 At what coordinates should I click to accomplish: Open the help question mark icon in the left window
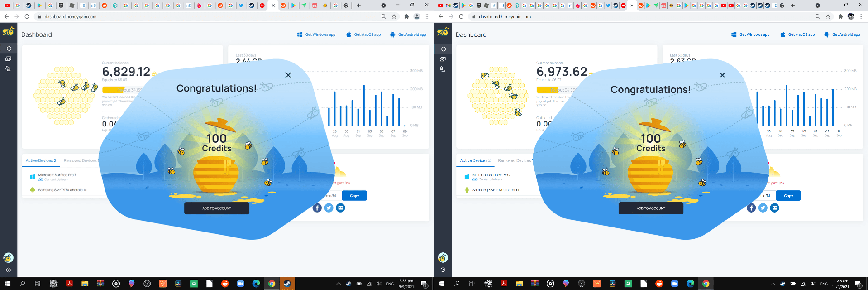(x=8, y=270)
